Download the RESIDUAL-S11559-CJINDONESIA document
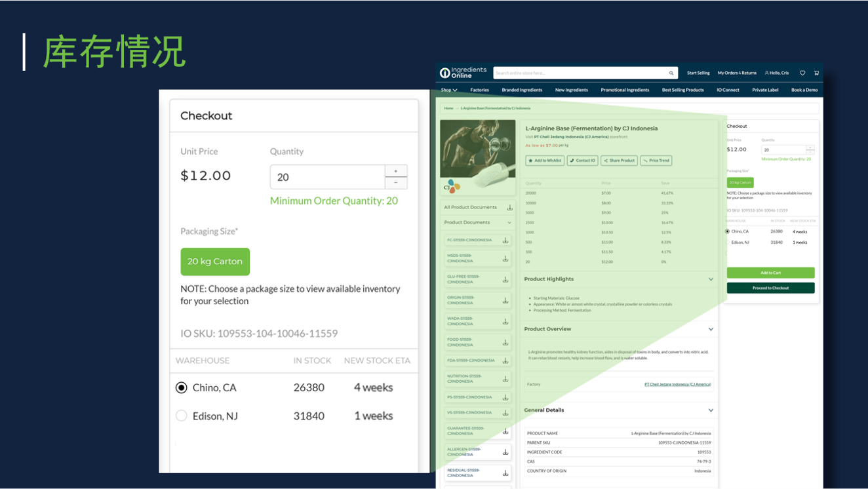Image resolution: width=868 pixels, height=489 pixels. tap(505, 473)
